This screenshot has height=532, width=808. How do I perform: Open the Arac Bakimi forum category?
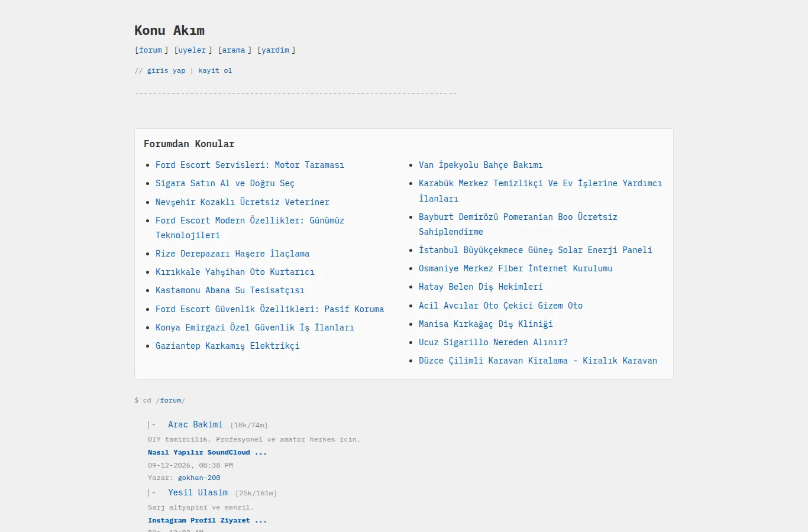click(195, 424)
